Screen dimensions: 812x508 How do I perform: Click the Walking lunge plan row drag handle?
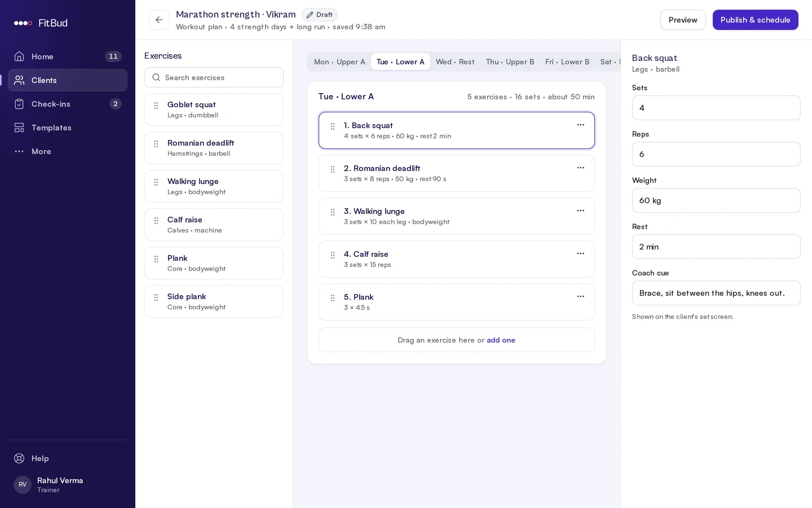pyautogui.click(x=333, y=212)
